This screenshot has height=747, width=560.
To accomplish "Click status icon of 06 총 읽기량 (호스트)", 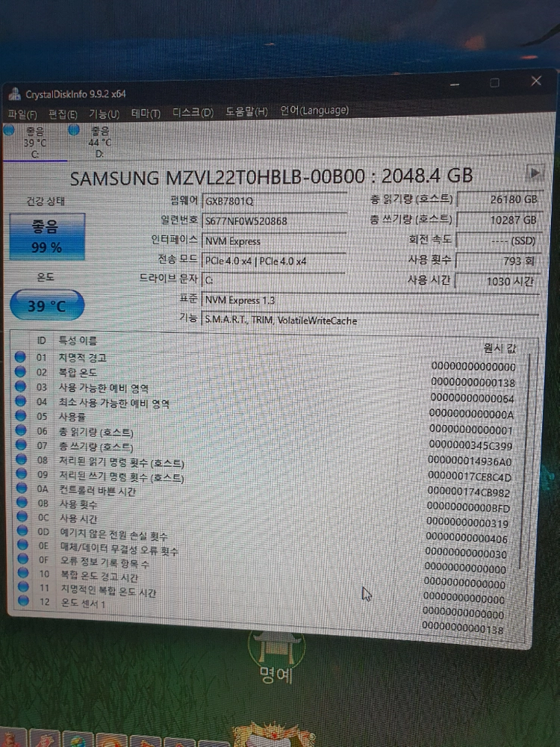I will pos(21,430).
